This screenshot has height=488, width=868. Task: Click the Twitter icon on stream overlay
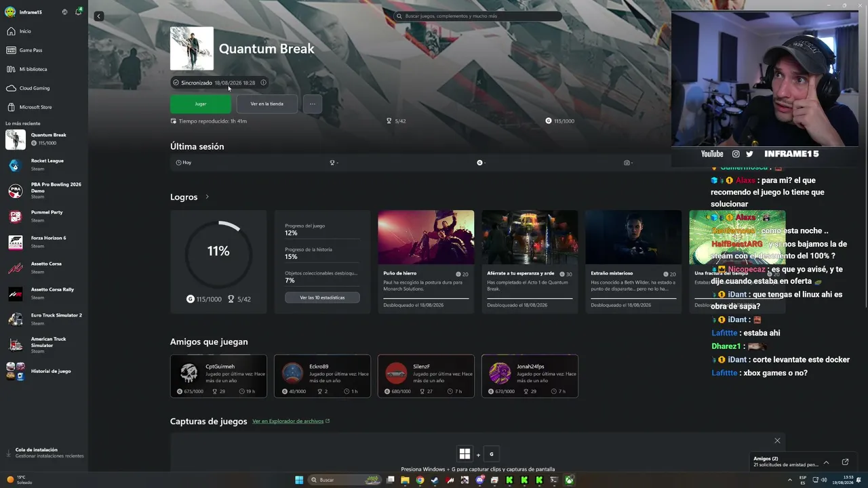[x=749, y=154]
